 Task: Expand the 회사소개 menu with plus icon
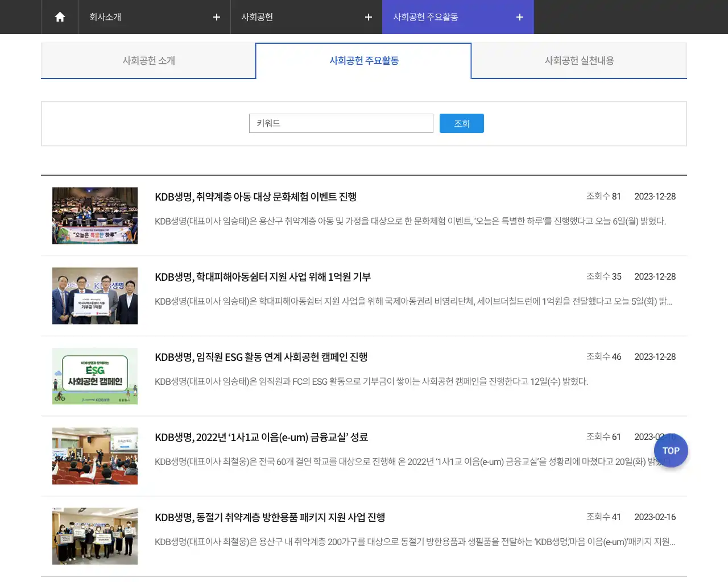pos(216,17)
